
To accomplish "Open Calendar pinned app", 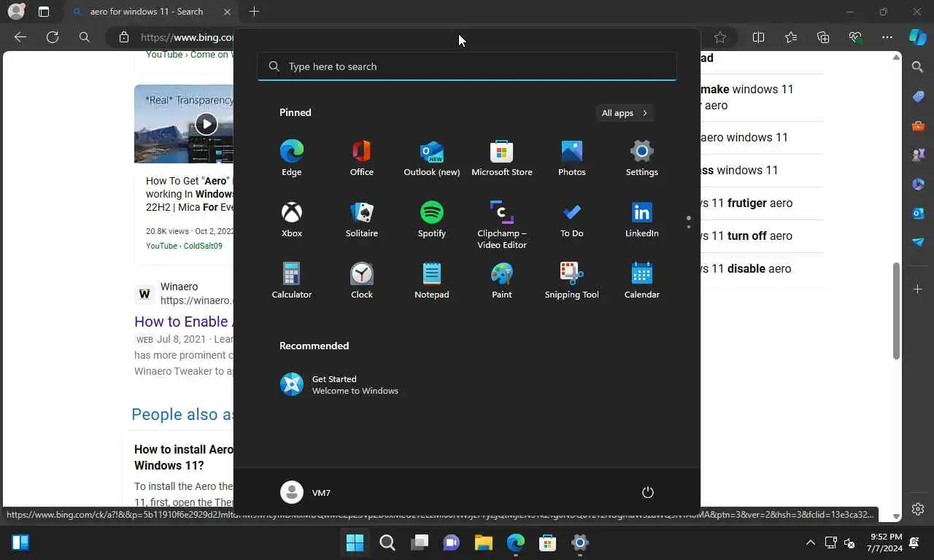I will 642,281.
